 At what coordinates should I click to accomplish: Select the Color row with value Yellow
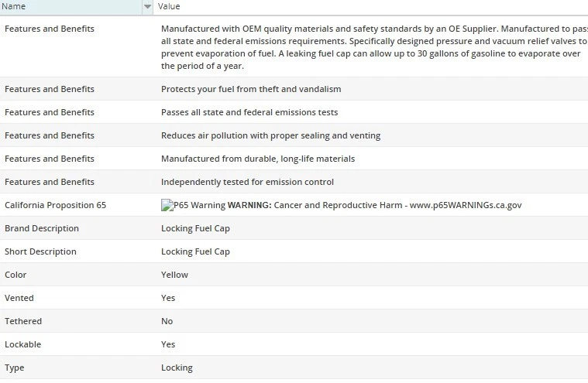point(174,275)
